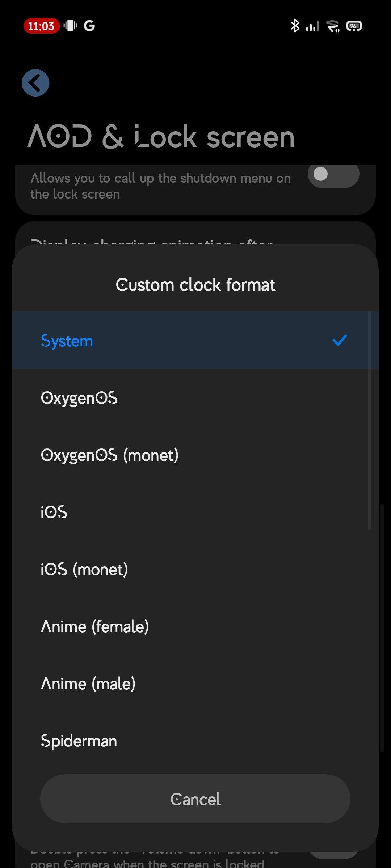Choose OxygenOS clock format
This screenshot has width=391, height=868.
click(x=79, y=398)
